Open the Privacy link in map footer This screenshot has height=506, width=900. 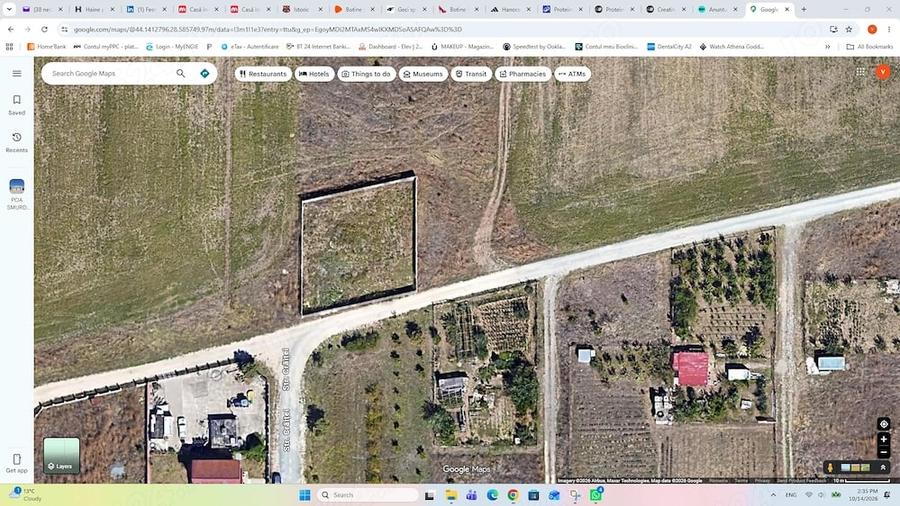762,481
